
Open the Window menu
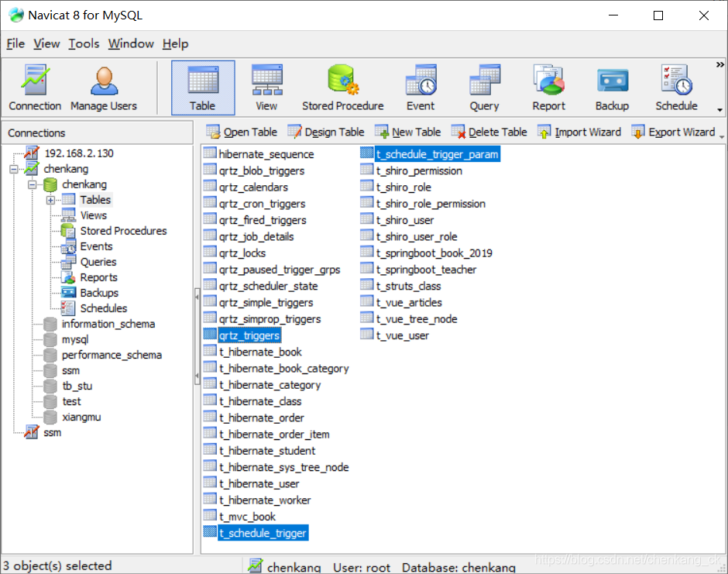(x=131, y=43)
